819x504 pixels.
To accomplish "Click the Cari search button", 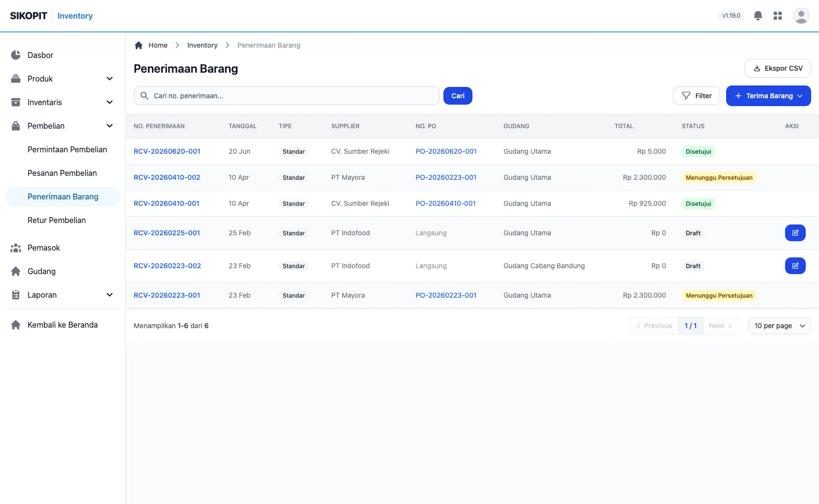I will pos(458,96).
